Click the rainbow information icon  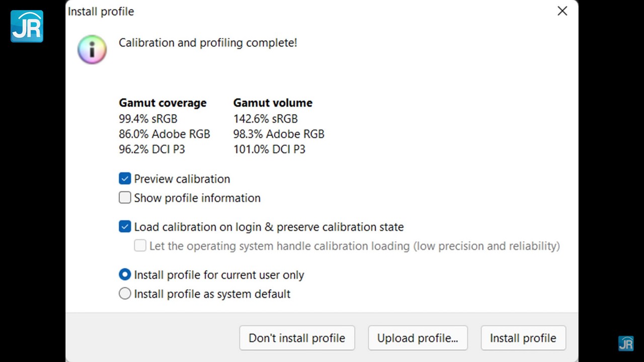coord(92,50)
